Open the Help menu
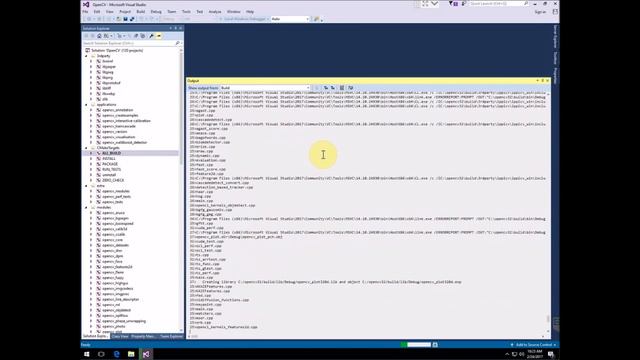This screenshot has width=640, height=360. (x=250, y=12)
